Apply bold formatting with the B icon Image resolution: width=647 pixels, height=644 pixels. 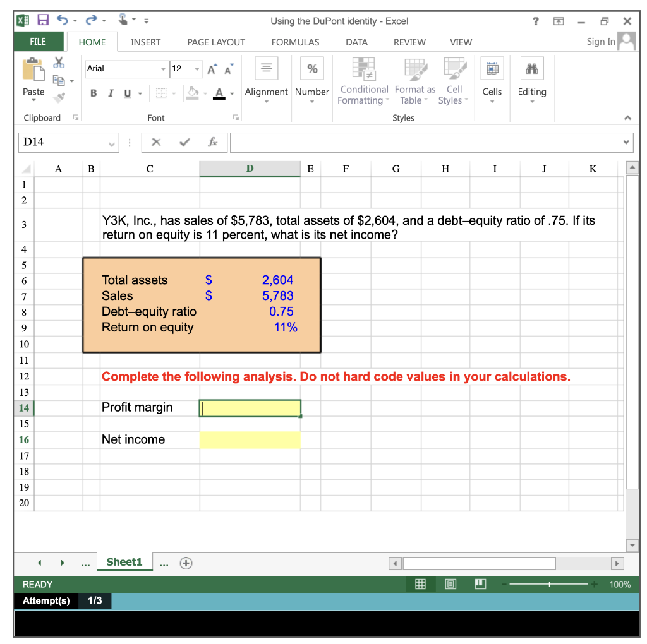(x=93, y=92)
